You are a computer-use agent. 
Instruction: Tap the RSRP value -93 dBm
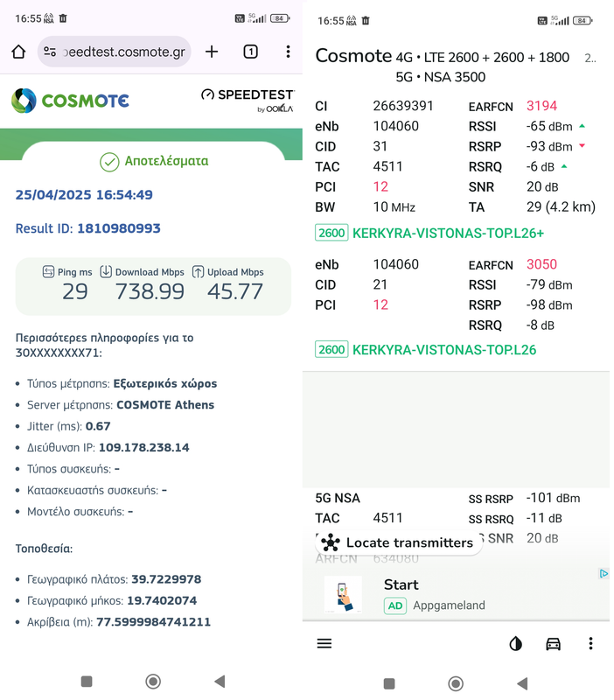[550, 146]
